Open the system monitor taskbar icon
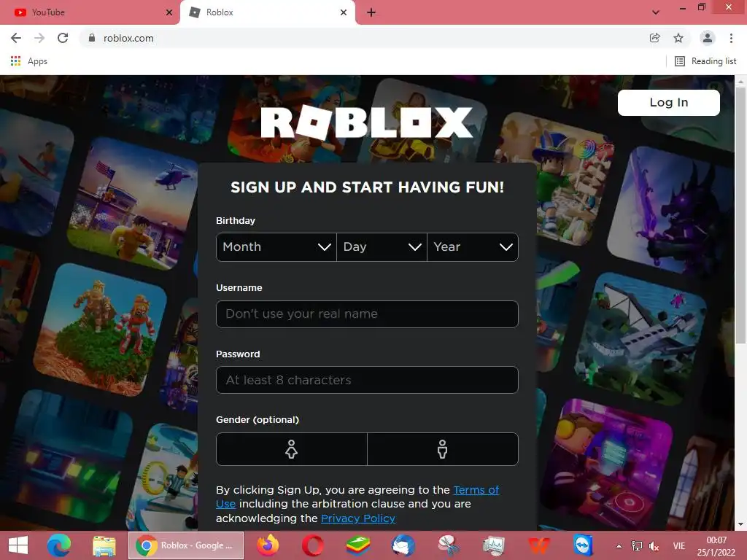747x560 pixels. point(494,545)
